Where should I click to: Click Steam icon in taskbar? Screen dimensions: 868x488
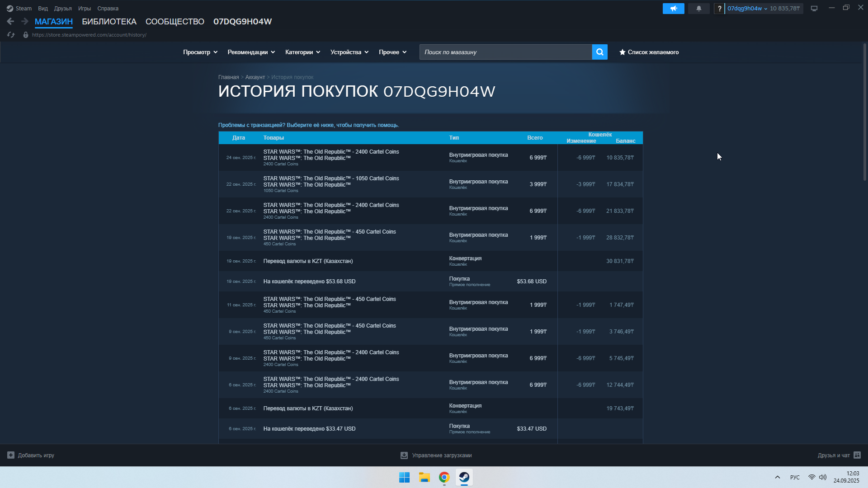(464, 477)
